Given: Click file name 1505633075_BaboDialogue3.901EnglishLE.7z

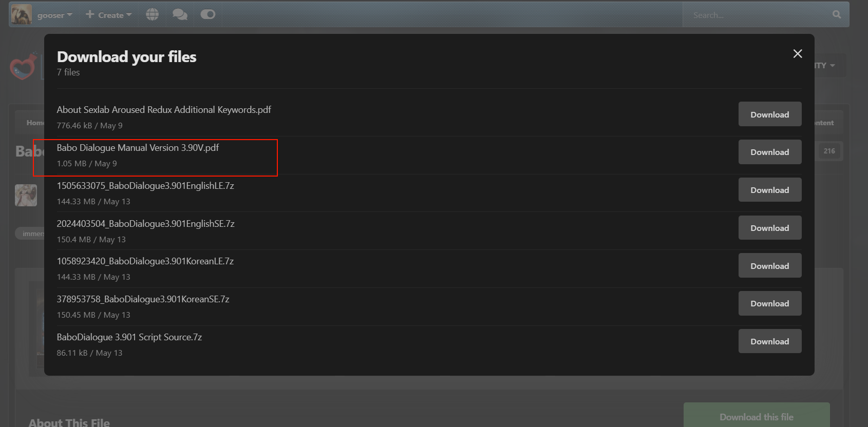Looking at the screenshot, I should [145, 186].
